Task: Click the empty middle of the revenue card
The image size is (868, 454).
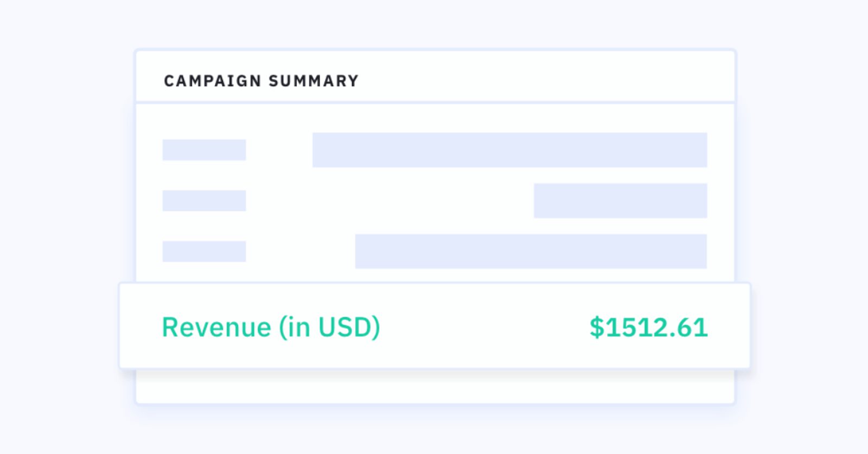Action: tap(483, 327)
